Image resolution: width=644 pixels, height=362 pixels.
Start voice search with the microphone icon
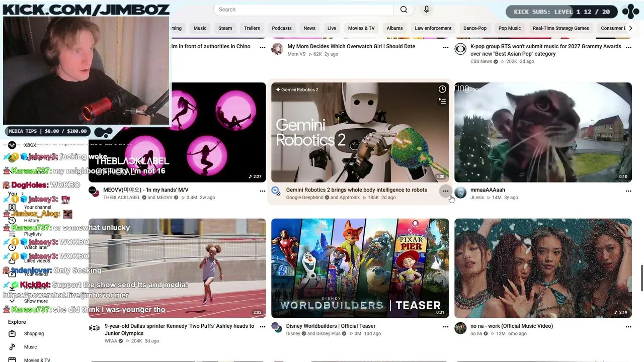click(427, 10)
